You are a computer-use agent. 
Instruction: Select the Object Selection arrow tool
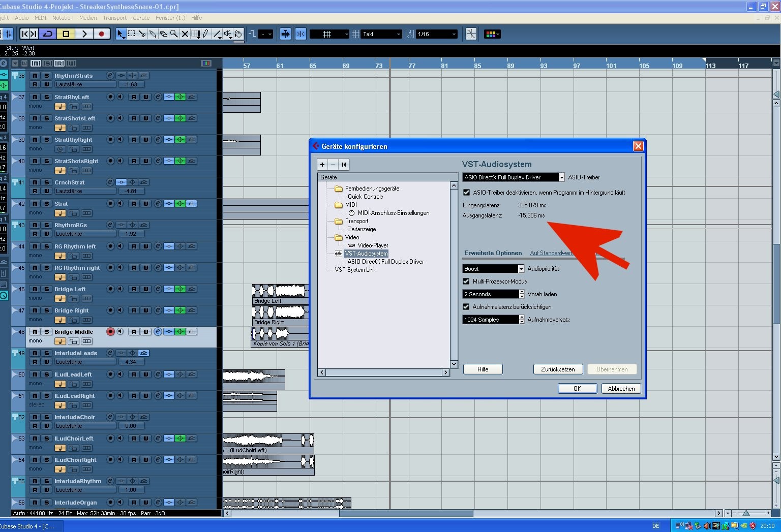(121, 34)
